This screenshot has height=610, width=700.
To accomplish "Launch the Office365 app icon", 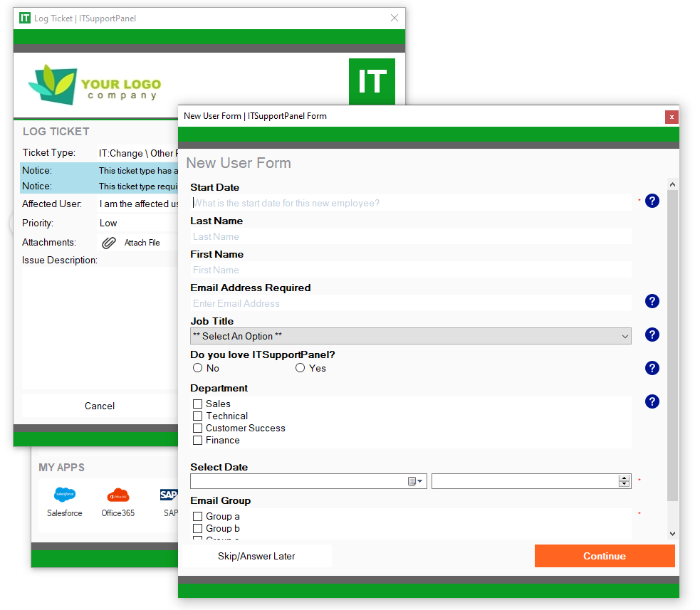I will click(117, 495).
